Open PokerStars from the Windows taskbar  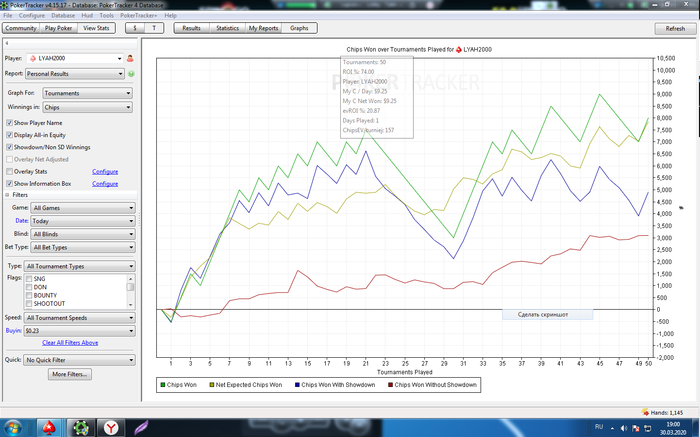point(49,428)
